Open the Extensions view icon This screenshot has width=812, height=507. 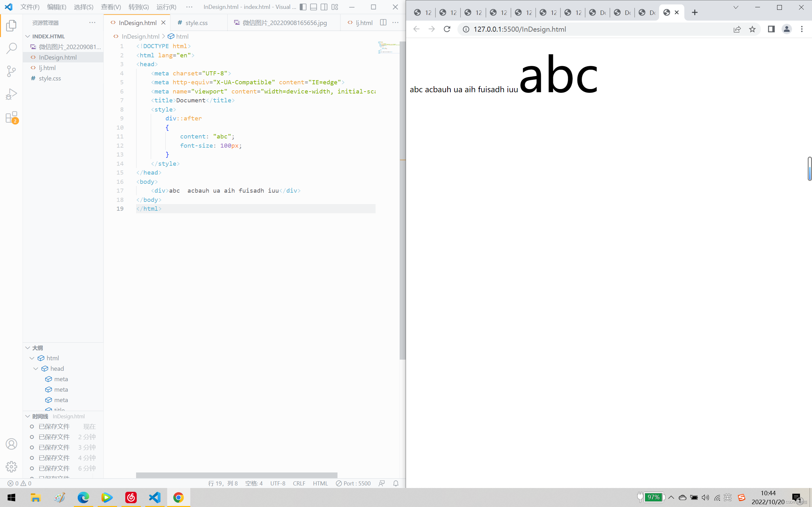click(x=11, y=117)
